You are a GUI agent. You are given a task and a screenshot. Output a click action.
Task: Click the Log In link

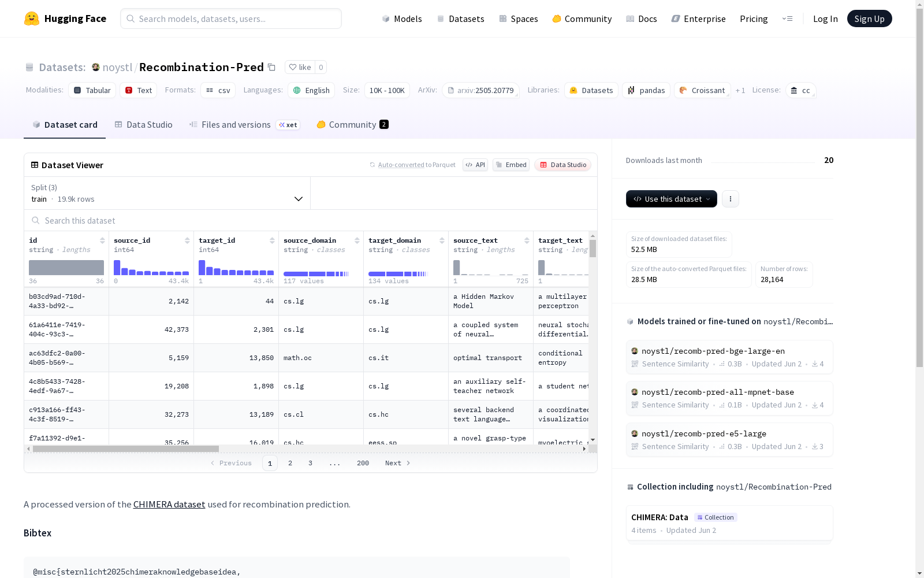pos(825,18)
